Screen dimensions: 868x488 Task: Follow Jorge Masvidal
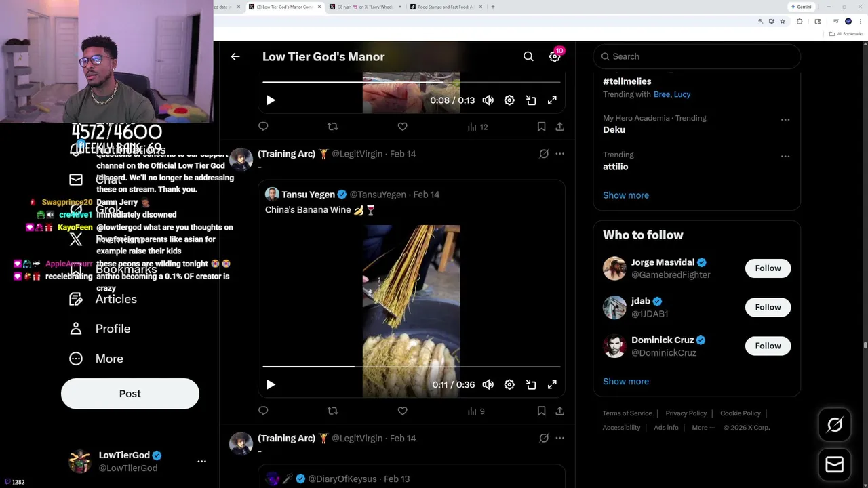pyautogui.click(x=768, y=268)
